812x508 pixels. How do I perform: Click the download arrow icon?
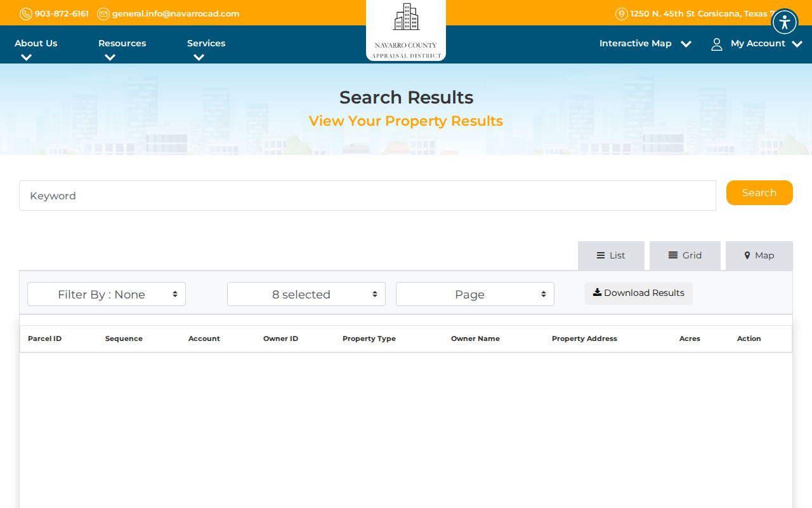(597, 293)
